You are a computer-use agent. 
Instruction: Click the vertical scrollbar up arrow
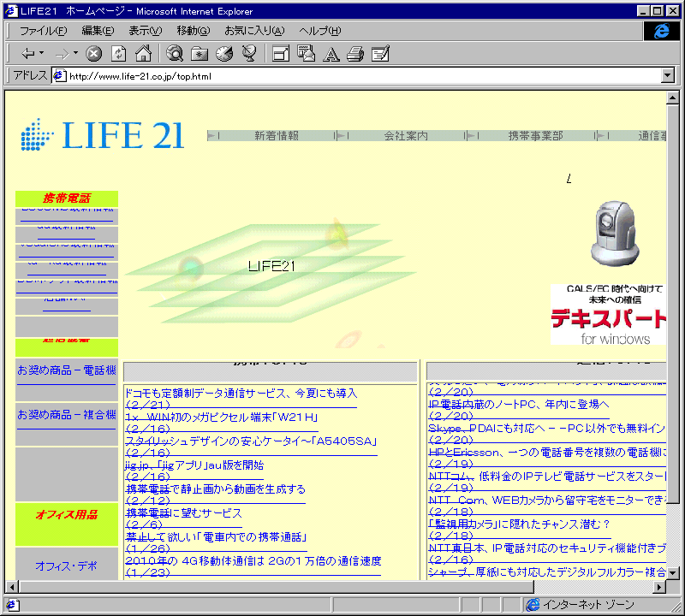tap(673, 98)
